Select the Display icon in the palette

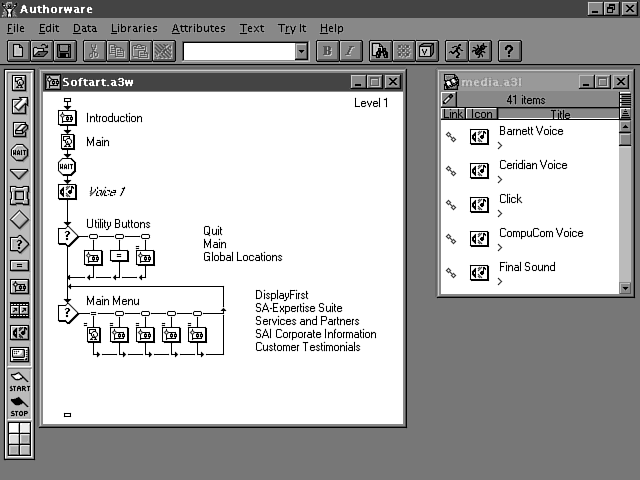click(x=19, y=83)
